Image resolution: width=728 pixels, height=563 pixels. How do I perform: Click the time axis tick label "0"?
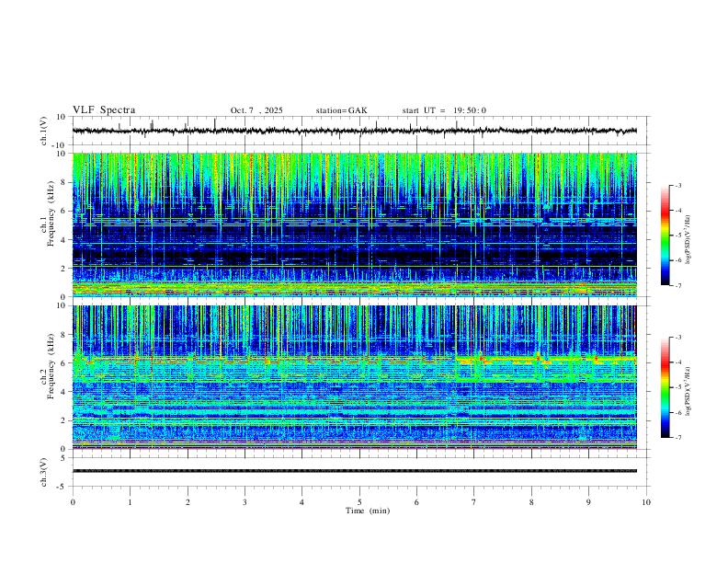click(x=73, y=502)
